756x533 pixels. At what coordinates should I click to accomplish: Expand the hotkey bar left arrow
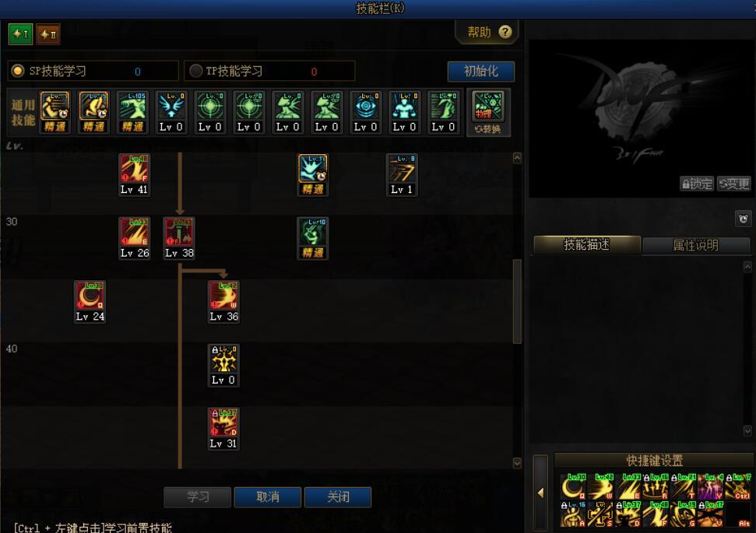(x=540, y=493)
